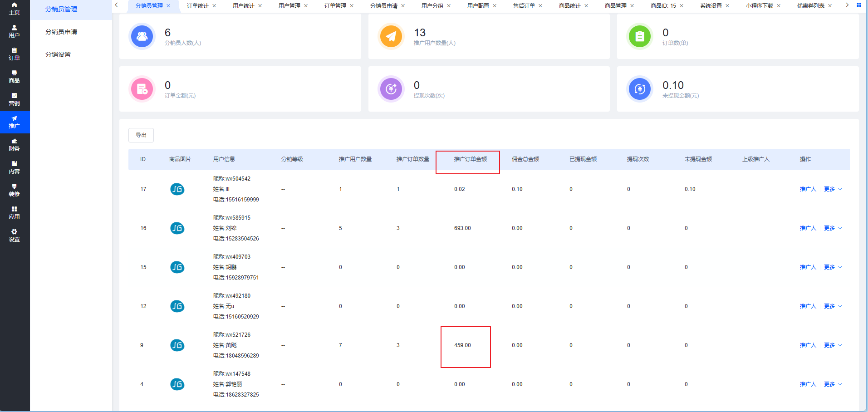868x412 pixels.
Task: Open the 装修 decoration sidebar icon
Action: (14, 190)
